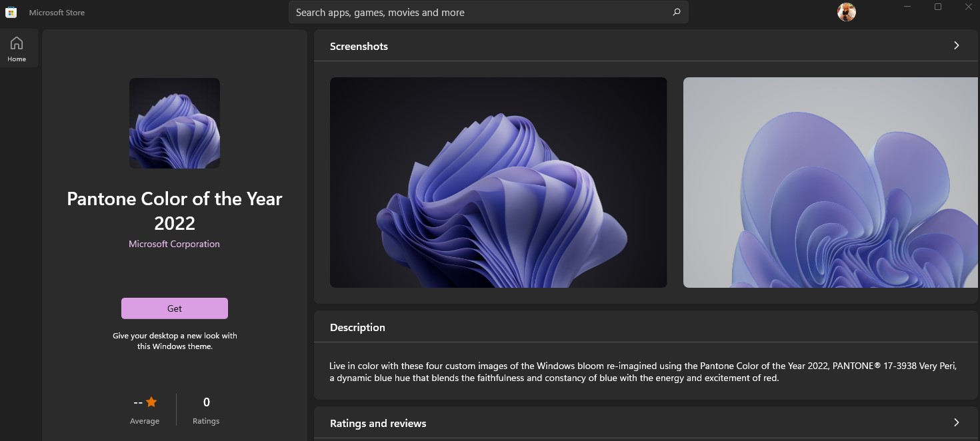The image size is (980, 441).
Task: Focus the Search apps, games, movies field
Action: click(x=489, y=12)
